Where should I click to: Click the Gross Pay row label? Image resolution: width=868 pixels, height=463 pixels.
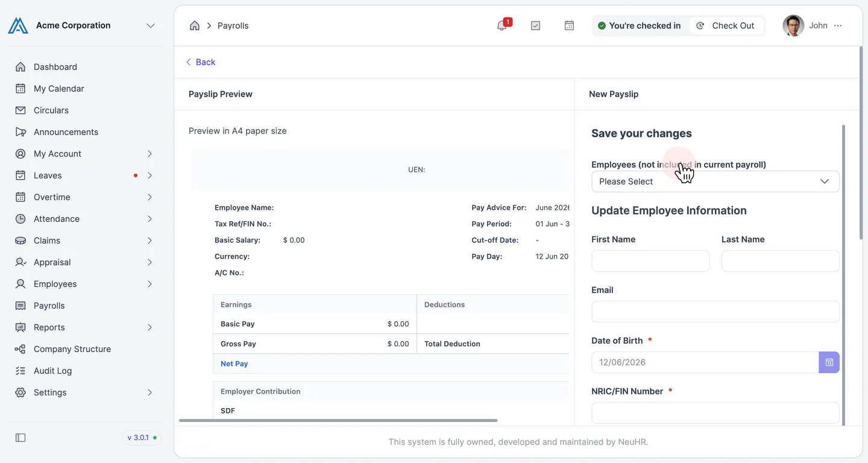pyautogui.click(x=238, y=344)
